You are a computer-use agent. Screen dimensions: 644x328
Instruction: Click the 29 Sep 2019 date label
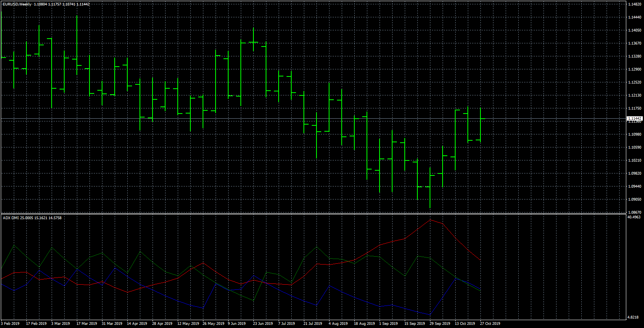440,324
